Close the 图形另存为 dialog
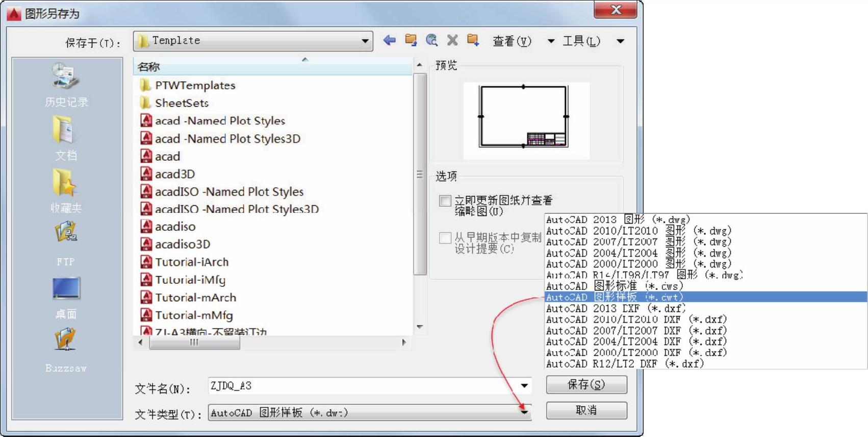868x437 pixels. point(616,10)
